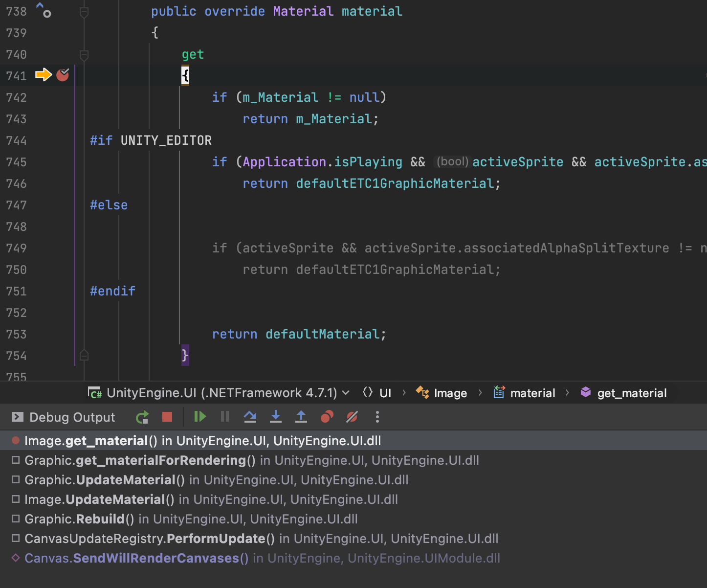Click the (bool) inlay hint
The width and height of the screenshot is (707, 588).
pos(452,161)
